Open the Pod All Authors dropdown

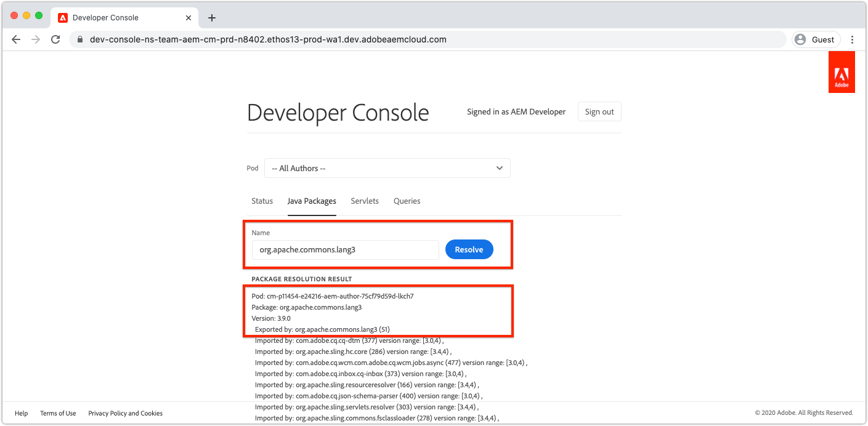[387, 168]
